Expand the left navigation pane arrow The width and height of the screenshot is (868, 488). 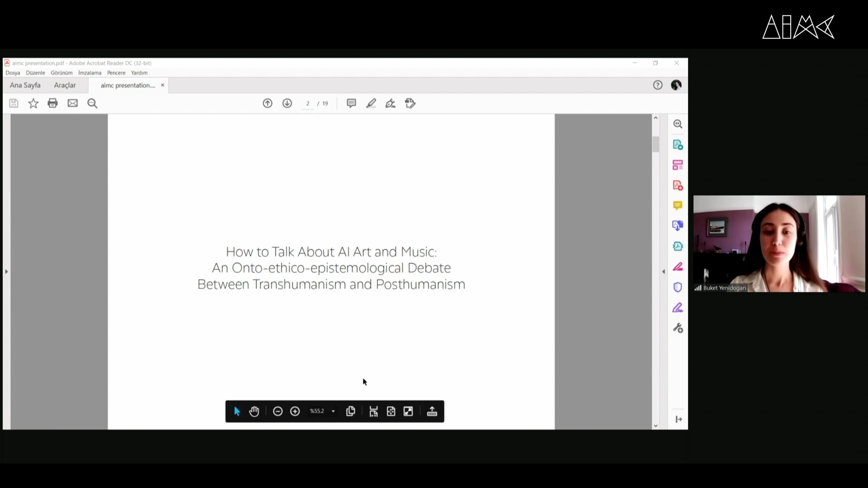(6, 271)
